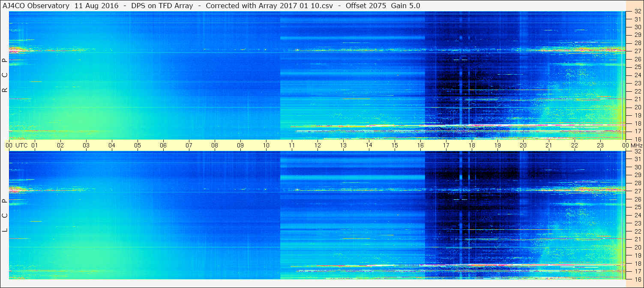Choose the 17 hour marker on the UTC axis

point(446,146)
